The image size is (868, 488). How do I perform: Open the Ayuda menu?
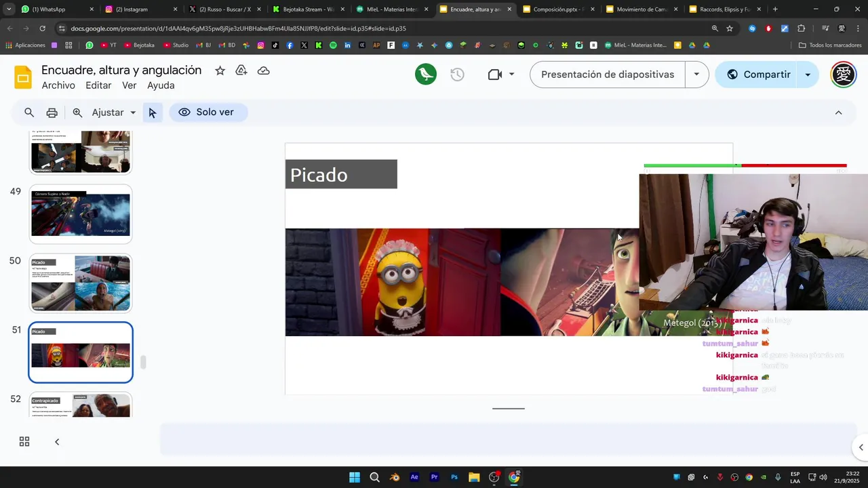pyautogui.click(x=161, y=85)
